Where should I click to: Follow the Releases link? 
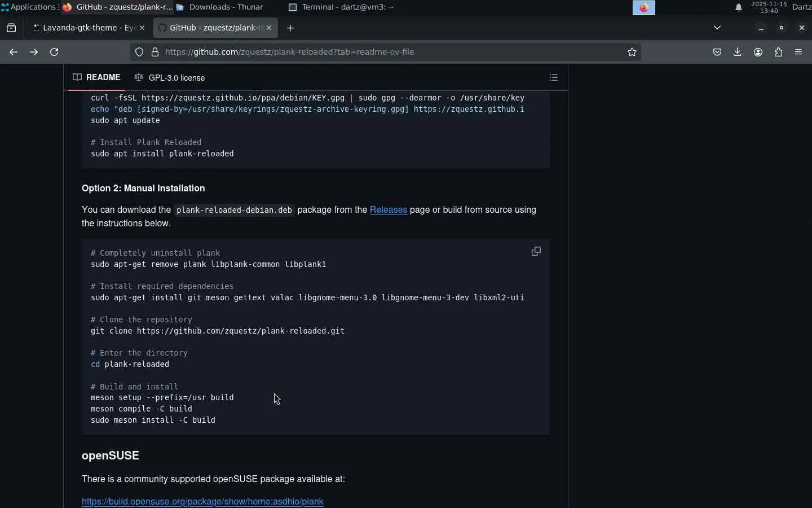click(x=389, y=210)
